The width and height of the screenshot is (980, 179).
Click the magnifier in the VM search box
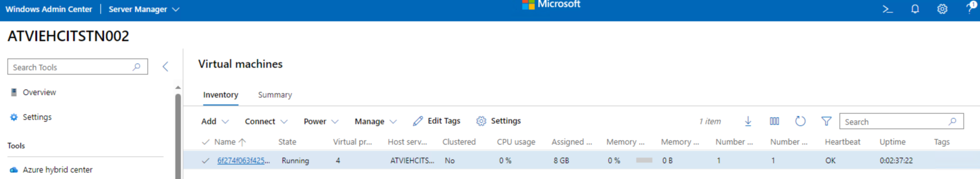click(x=953, y=121)
